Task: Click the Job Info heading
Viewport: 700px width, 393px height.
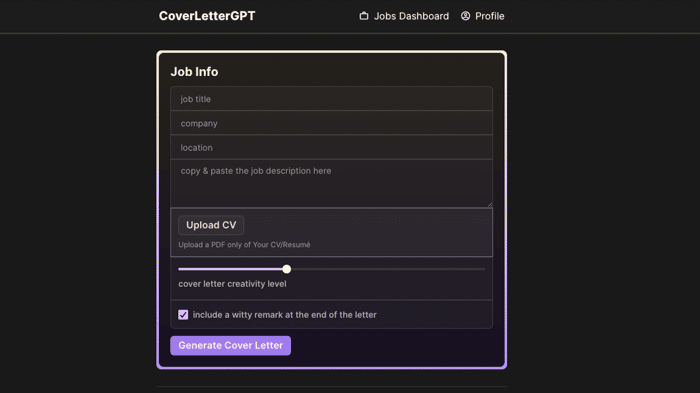Action: coord(194,72)
